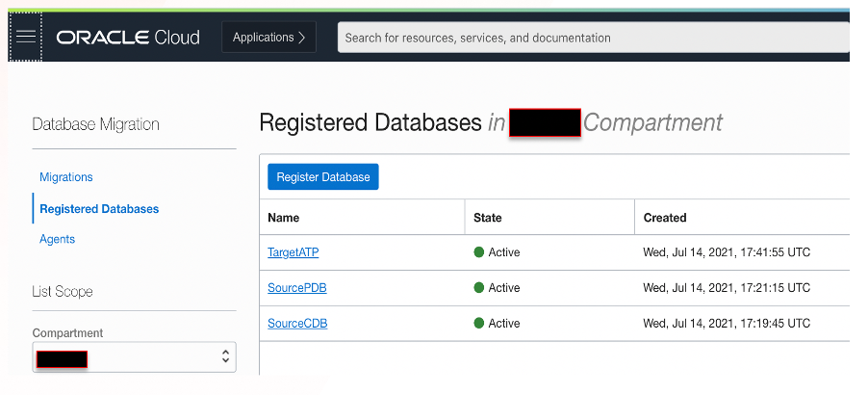Focus the resources search field

click(594, 38)
